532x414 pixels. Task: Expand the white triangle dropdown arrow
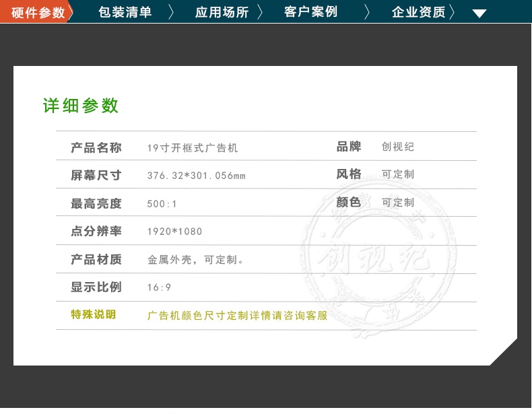tap(479, 13)
